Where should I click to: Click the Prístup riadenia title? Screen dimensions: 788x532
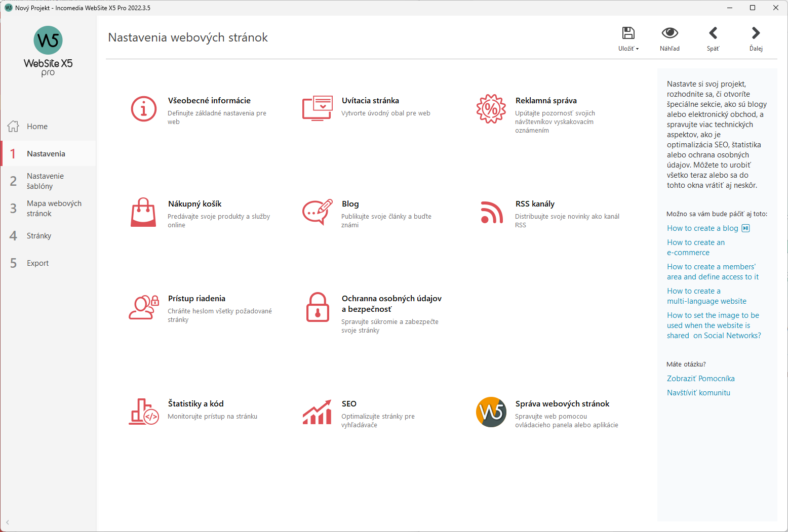[x=196, y=299]
